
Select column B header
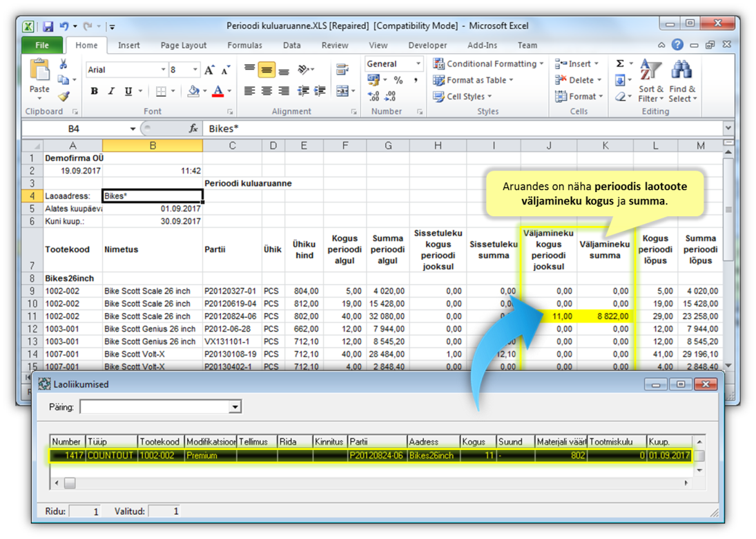(153, 146)
